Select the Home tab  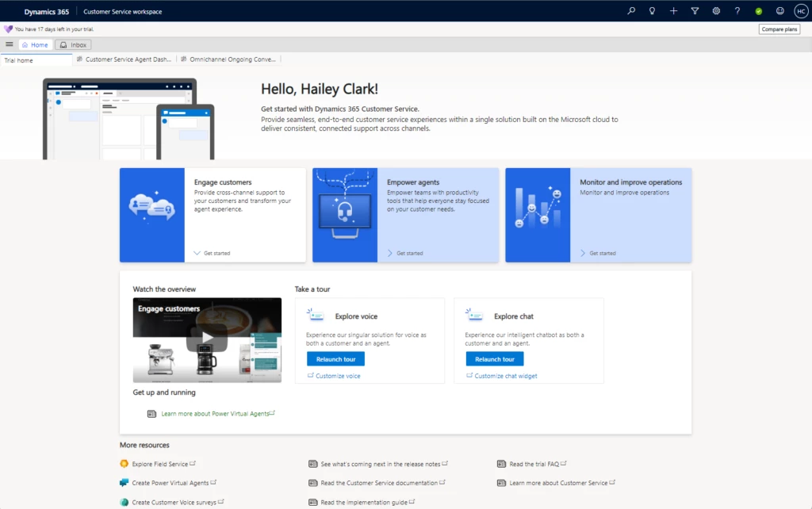pyautogui.click(x=35, y=44)
